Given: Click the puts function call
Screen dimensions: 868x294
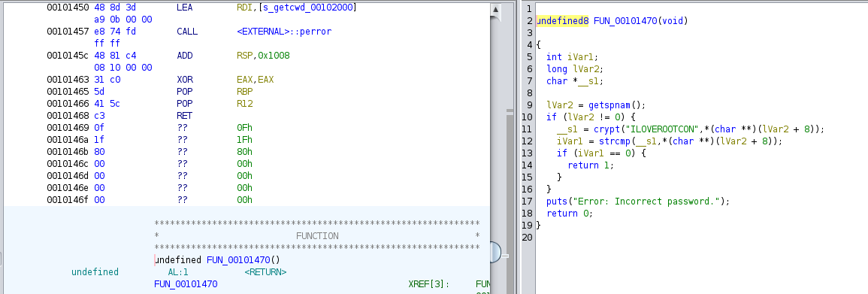Looking at the screenshot, I should [556, 202].
